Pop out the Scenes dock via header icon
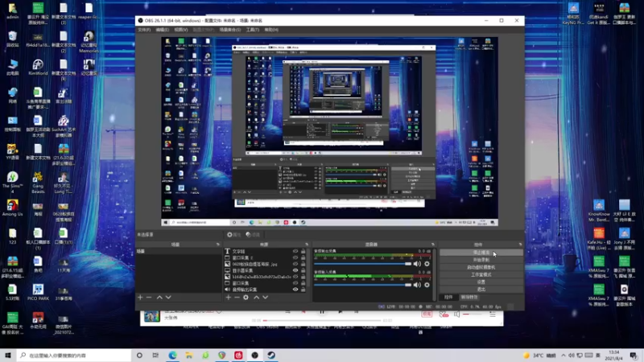Screen dimensions: 644x362 [218, 245]
